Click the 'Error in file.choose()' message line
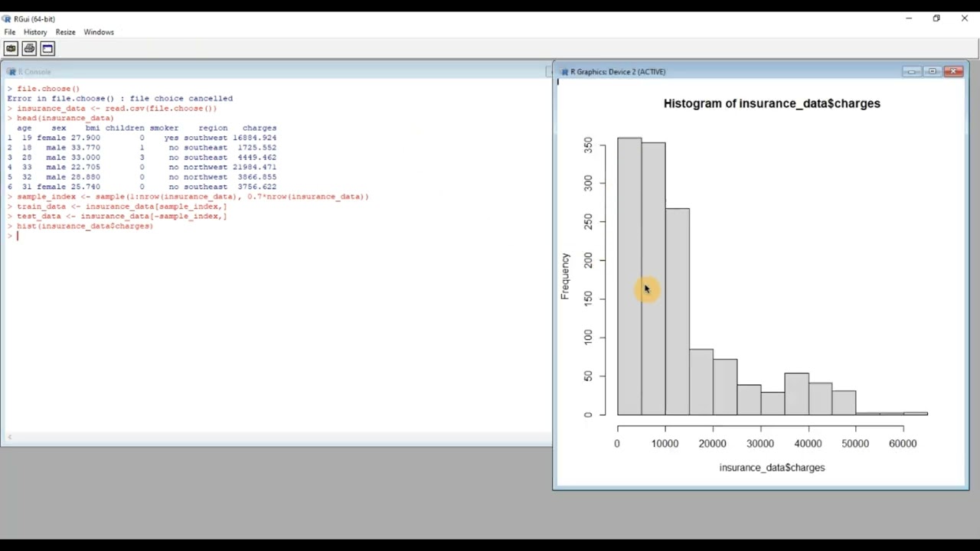The height and width of the screenshot is (551, 980). pos(120,98)
